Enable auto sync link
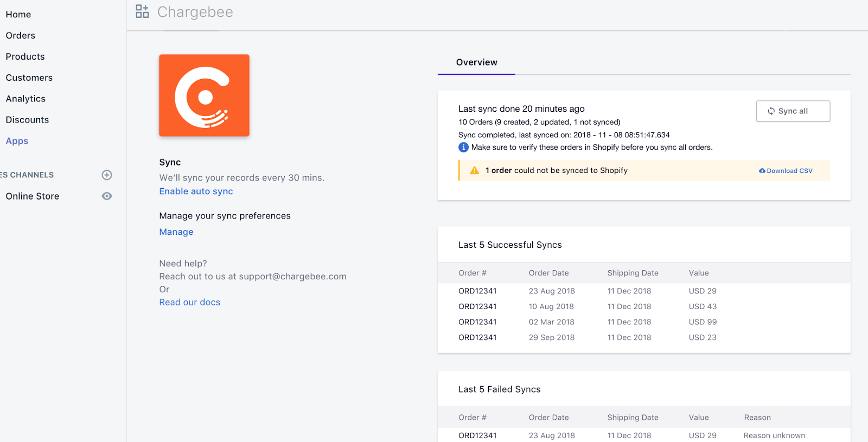Viewport: 868px width, 442px height. pyautogui.click(x=196, y=191)
